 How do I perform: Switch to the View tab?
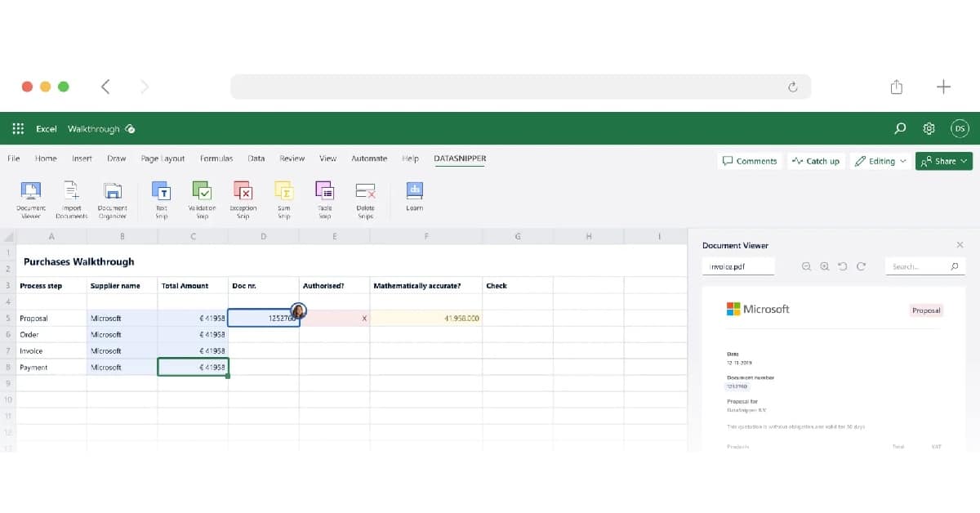pyautogui.click(x=328, y=158)
